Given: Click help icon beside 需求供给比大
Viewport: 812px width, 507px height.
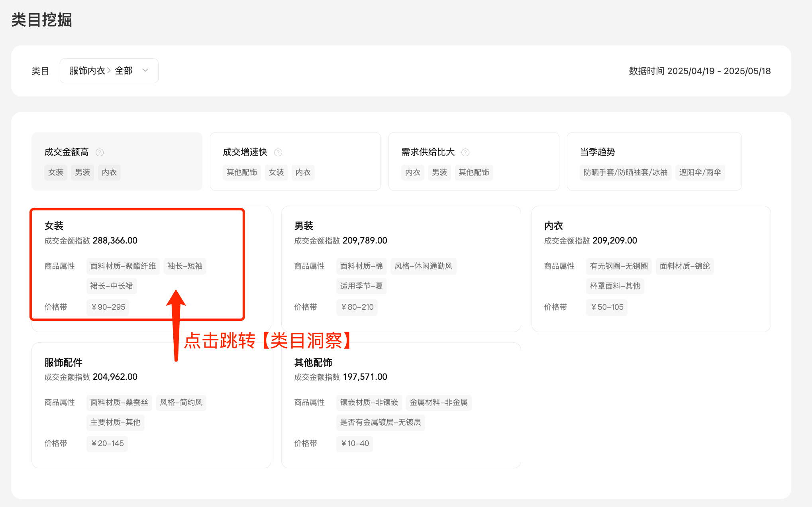Looking at the screenshot, I should coord(465,152).
